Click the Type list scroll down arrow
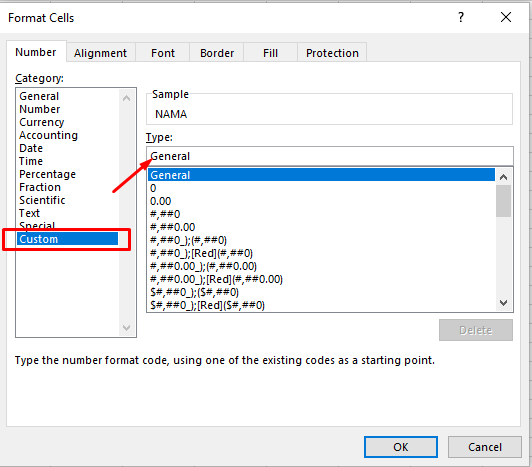 coord(504,302)
